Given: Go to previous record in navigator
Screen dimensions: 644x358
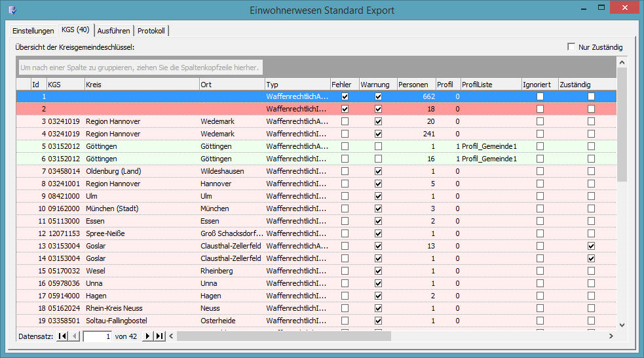Looking at the screenshot, I should click(74, 336).
